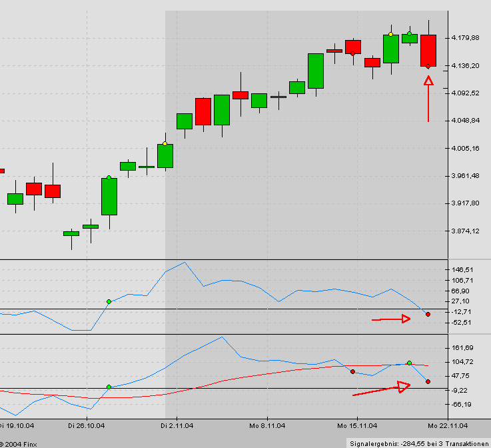Click the red upward arrow below last candle
Image resolution: width=491 pixels, height=448 pixels.
click(x=428, y=99)
